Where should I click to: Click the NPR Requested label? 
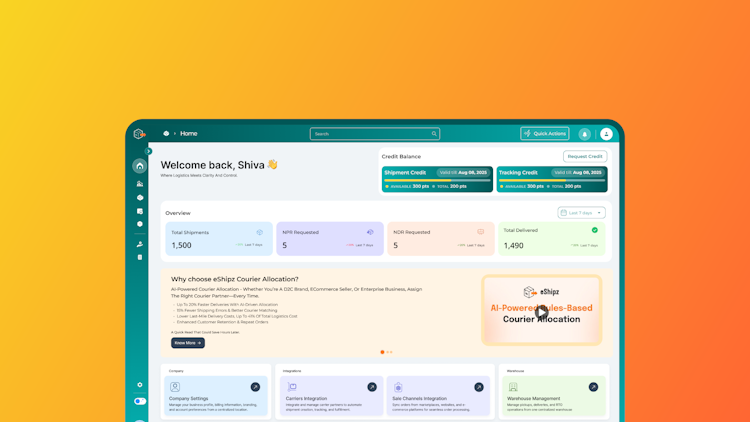coord(300,233)
